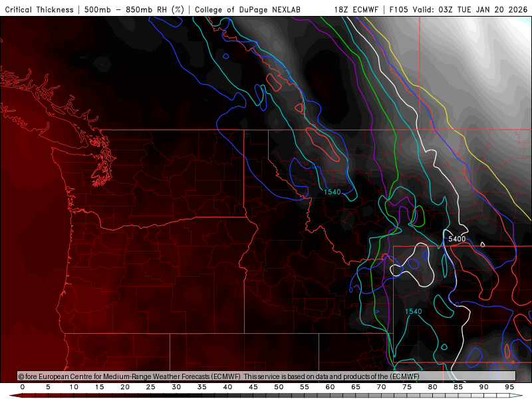
Task: Click "College of DuPage NEXLAB" in the header
Action: (247, 9)
